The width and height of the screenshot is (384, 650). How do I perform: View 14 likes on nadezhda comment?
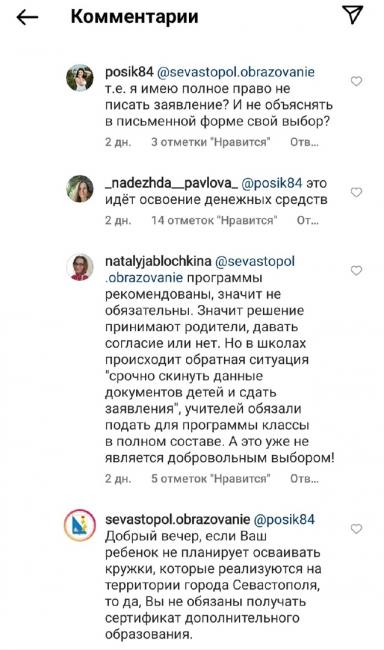(x=214, y=220)
